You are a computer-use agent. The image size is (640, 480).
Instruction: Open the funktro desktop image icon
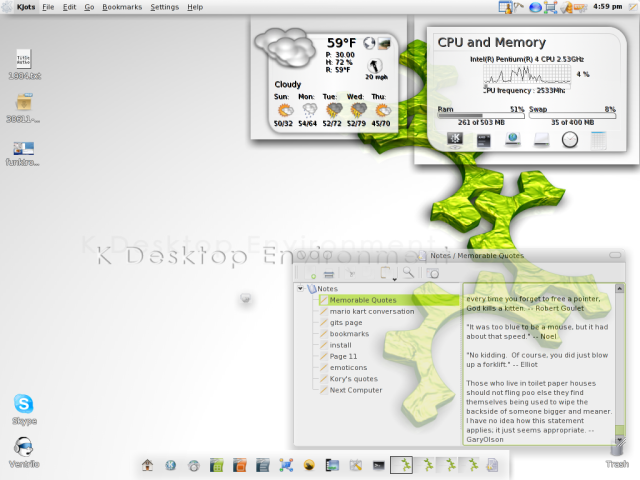pos(23,153)
